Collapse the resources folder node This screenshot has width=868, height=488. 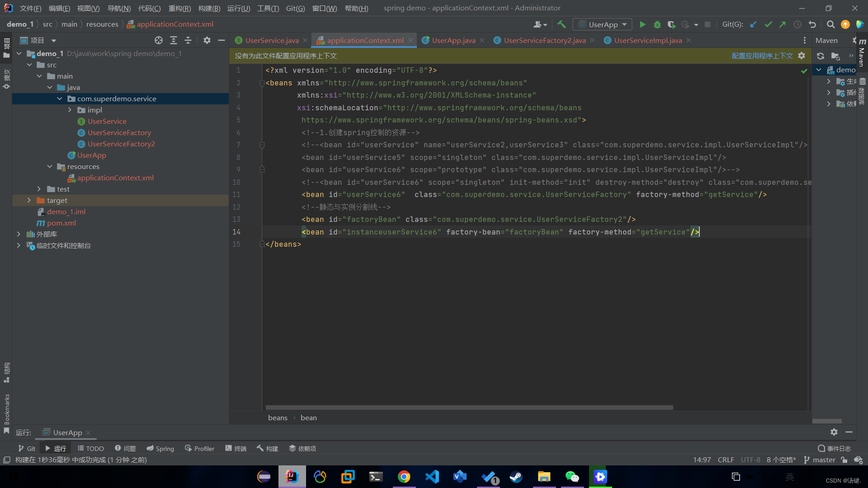50,166
